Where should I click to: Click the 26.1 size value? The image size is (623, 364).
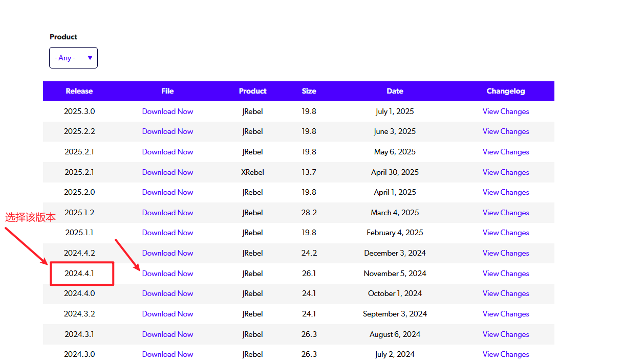tap(309, 274)
